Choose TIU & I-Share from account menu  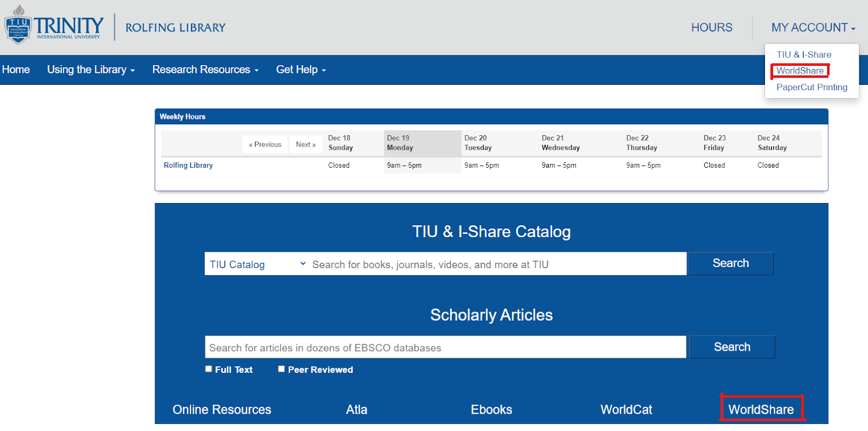coord(803,55)
